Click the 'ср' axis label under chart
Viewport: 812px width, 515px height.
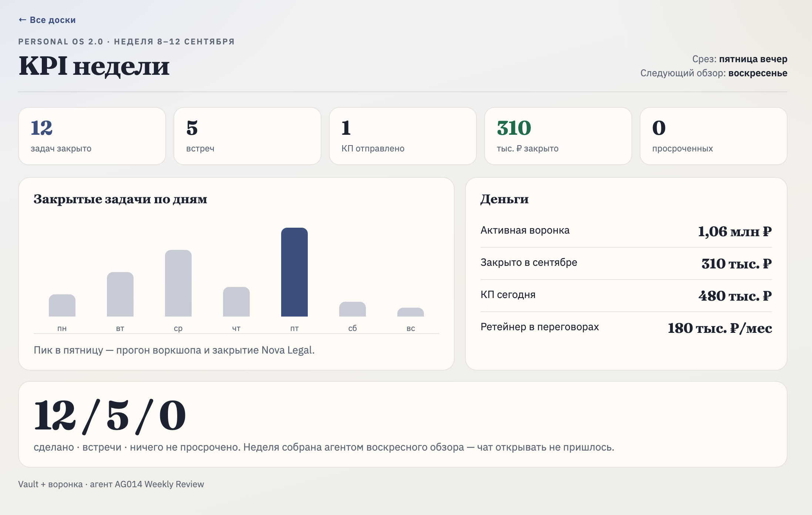coord(178,328)
